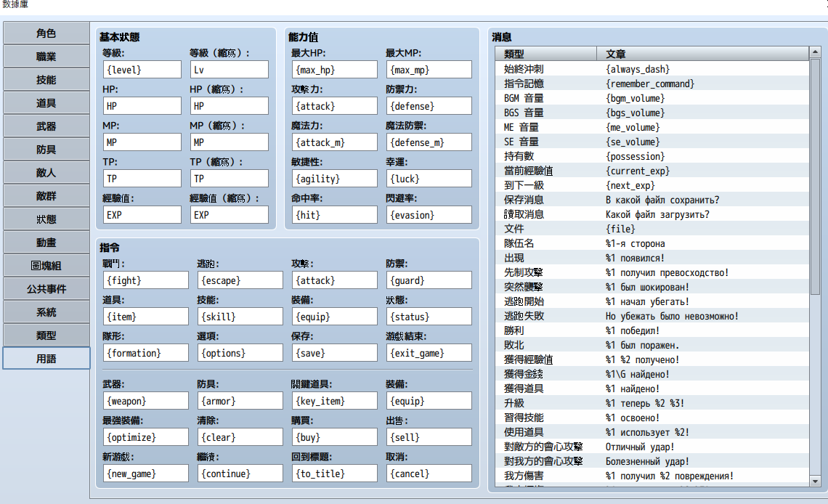The image size is (828, 504).
Task: Click the 最大MP field {max_mp}
Action: tap(429, 70)
